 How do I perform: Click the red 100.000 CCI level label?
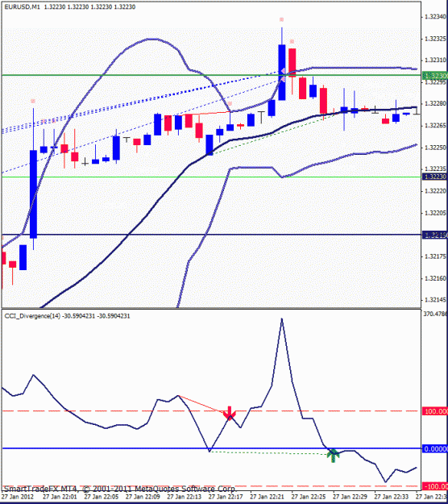435,411
